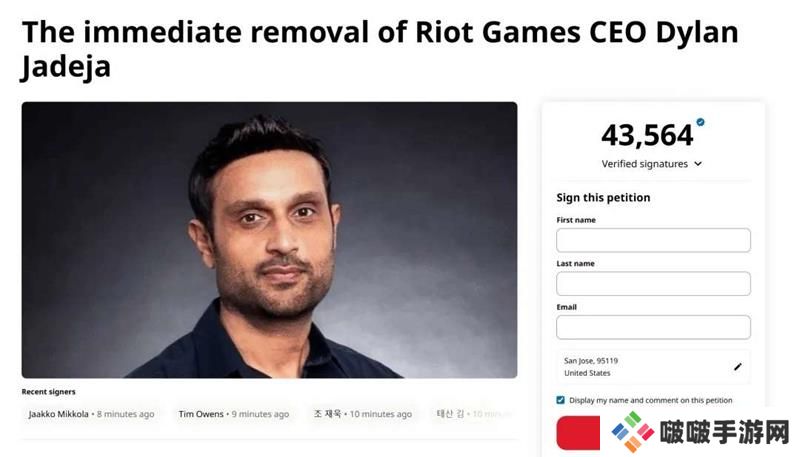Click the pencil icon to edit location
The width and height of the screenshot is (800, 457).
pyautogui.click(x=738, y=367)
